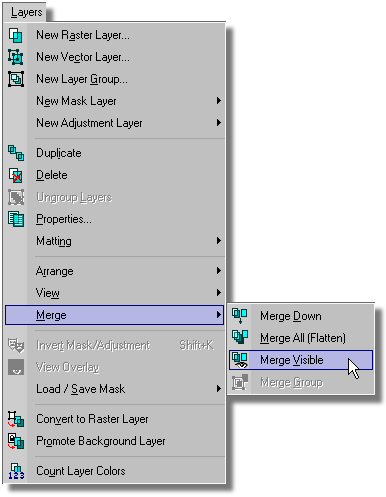
Task: Click the Merge Down icon
Action: point(240,316)
